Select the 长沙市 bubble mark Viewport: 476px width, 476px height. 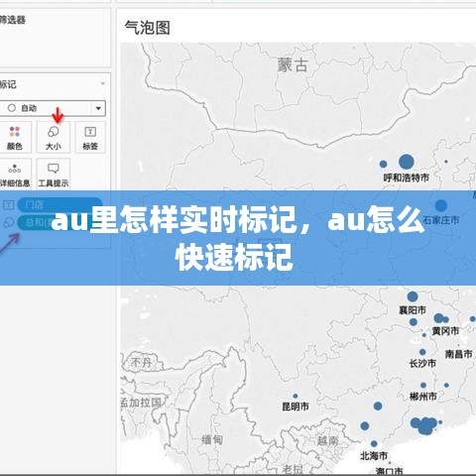tap(422, 352)
